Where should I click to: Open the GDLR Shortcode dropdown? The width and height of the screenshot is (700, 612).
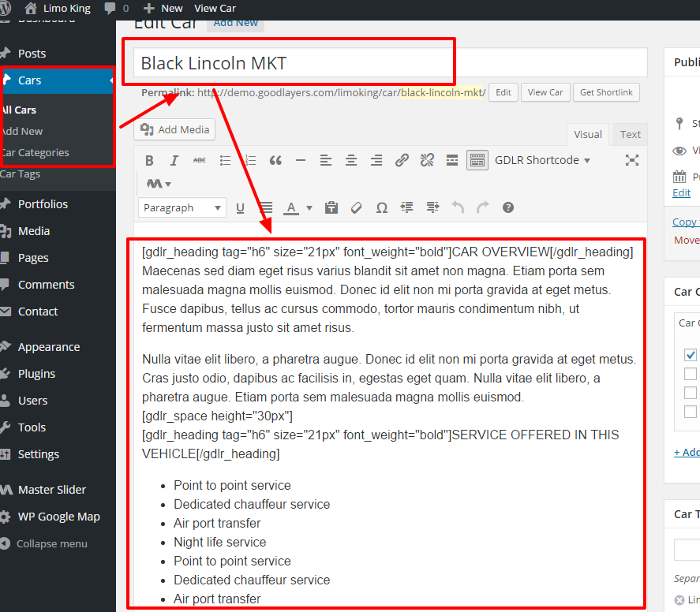(x=542, y=160)
